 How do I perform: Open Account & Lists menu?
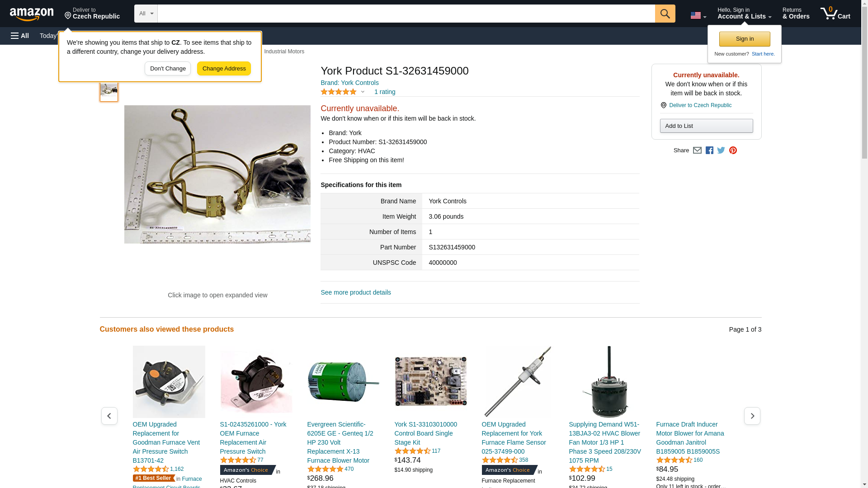click(744, 14)
